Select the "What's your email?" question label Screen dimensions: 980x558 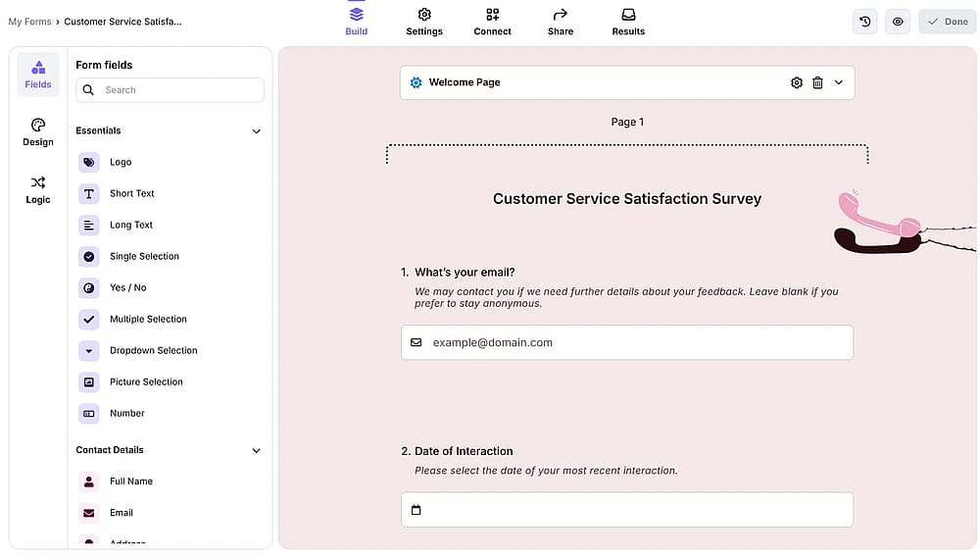click(x=465, y=272)
